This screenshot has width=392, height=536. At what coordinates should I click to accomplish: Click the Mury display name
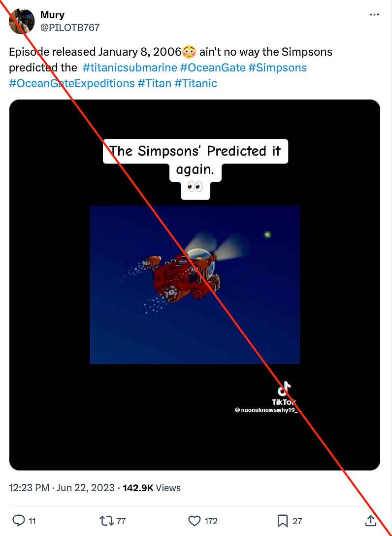coord(52,14)
